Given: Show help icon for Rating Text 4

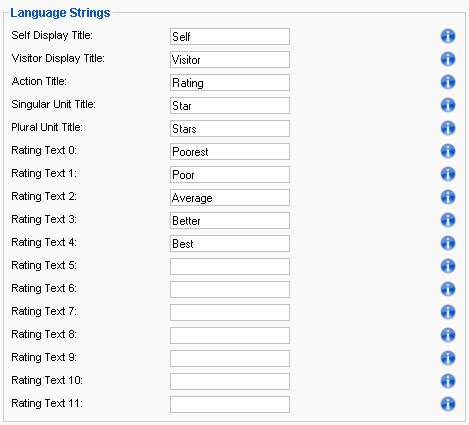Looking at the screenshot, I should pyautogui.click(x=448, y=243).
